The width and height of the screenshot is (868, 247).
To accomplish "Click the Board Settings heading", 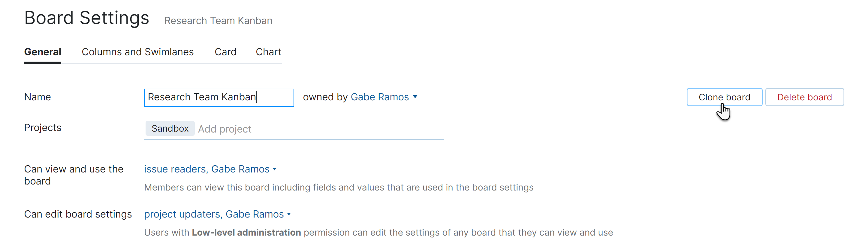I will pyautogui.click(x=87, y=18).
